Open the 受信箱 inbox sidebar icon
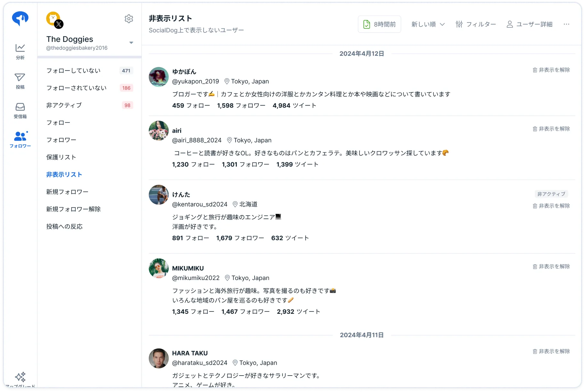 pyautogui.click(x=20, y=110)
